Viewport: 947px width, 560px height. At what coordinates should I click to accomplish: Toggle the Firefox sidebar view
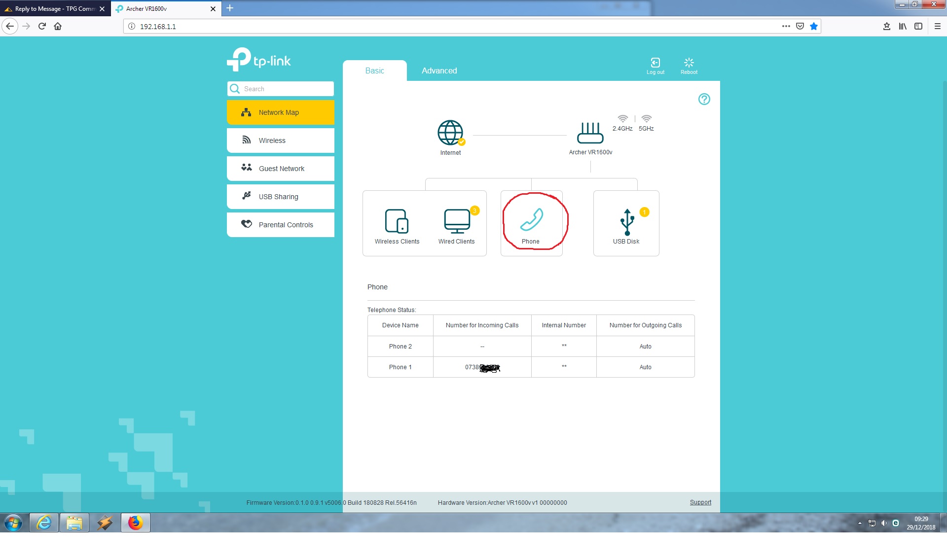[x=918, y=26]
